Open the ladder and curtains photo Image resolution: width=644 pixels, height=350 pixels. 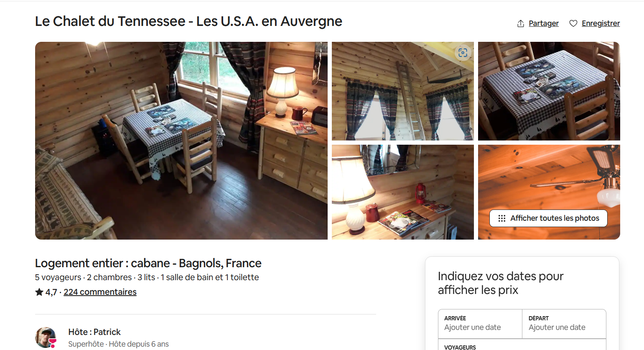pyautogui.click(x=403, y=91)
